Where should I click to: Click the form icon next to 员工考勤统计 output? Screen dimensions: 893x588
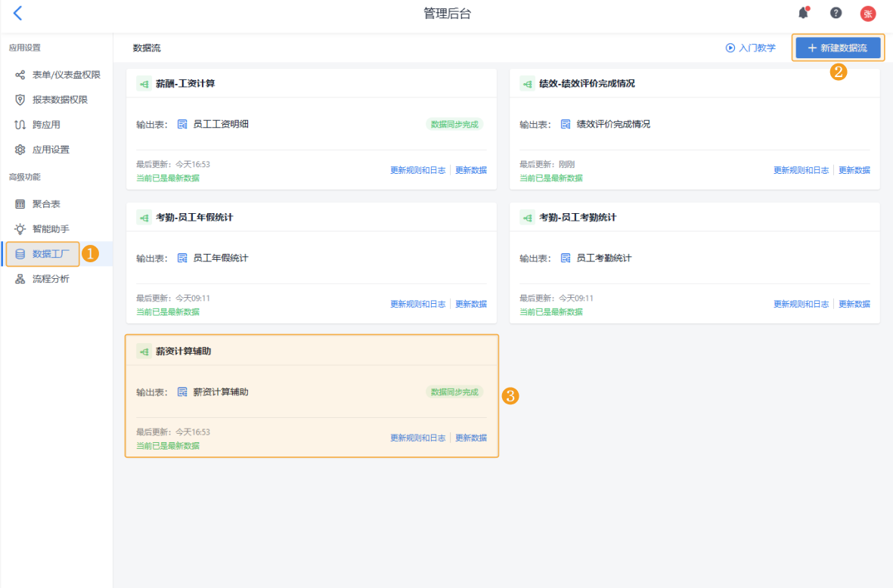click(x=566, y=258)
